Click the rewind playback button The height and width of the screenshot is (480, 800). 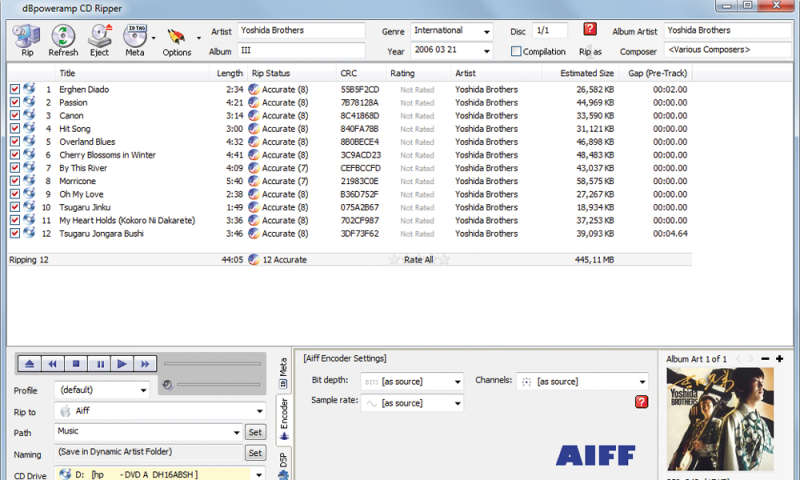[53, 364]
